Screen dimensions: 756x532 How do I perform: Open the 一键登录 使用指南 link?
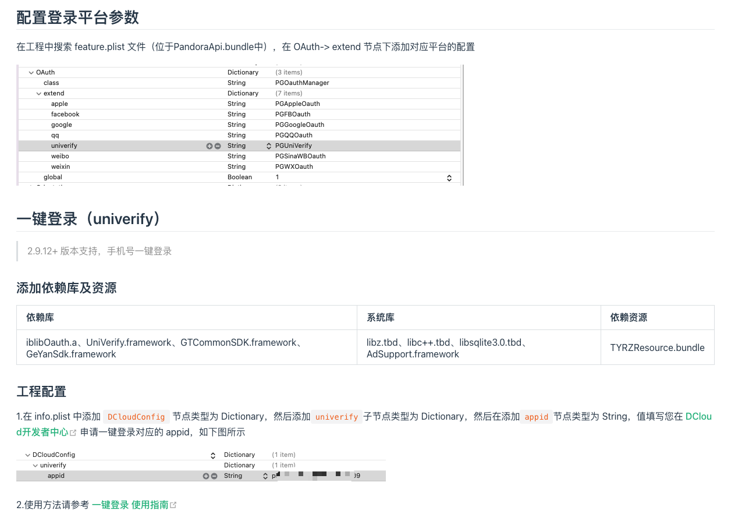tap(130, 505)
